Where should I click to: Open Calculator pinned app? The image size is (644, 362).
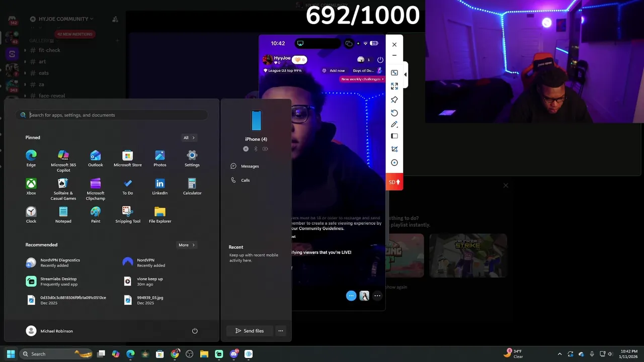(192, 186)
